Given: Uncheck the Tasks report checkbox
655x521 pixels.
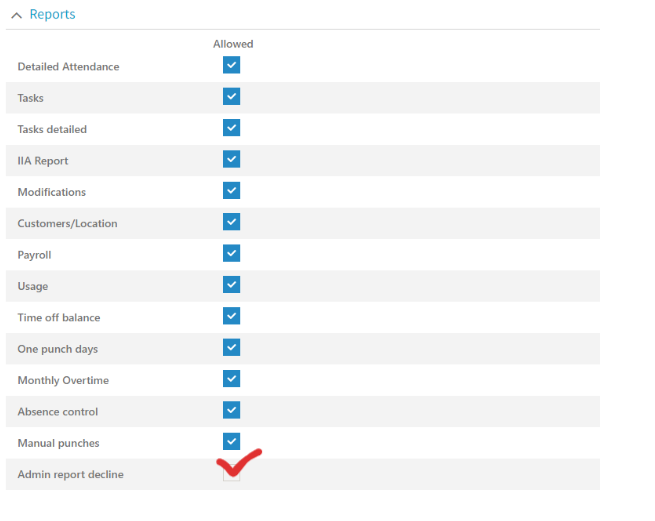Looking at the screenshot, I should click(x=232, y=97).
